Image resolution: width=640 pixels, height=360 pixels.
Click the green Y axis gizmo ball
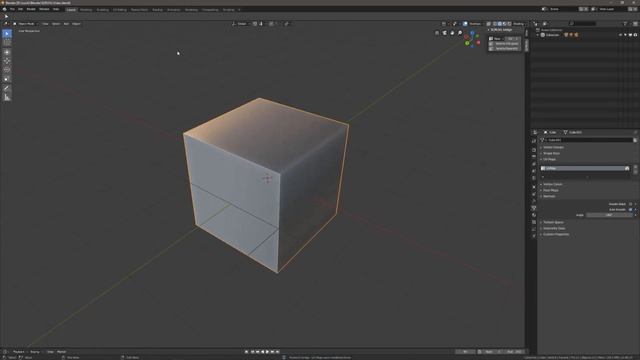point(467,43)
